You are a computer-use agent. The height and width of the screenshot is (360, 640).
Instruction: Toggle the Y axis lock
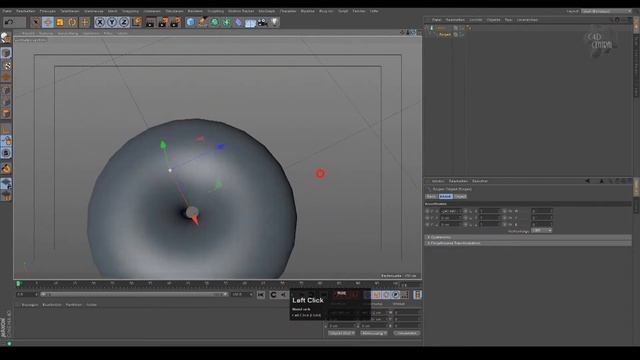[112, 22]
